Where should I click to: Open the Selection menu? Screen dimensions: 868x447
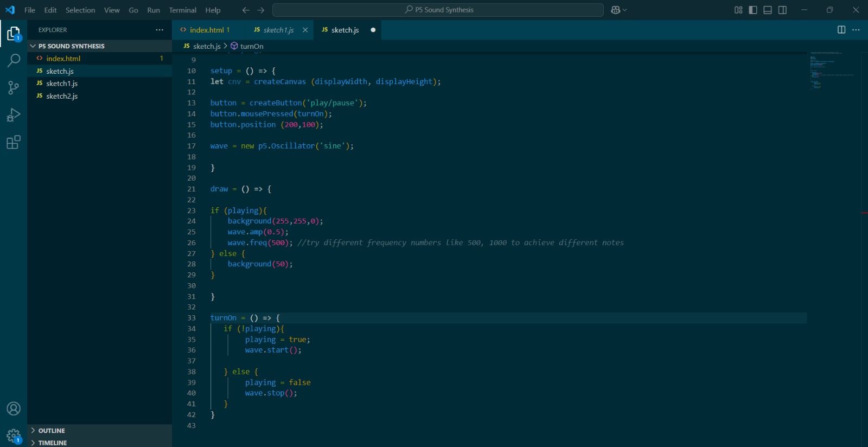[80, 10]
